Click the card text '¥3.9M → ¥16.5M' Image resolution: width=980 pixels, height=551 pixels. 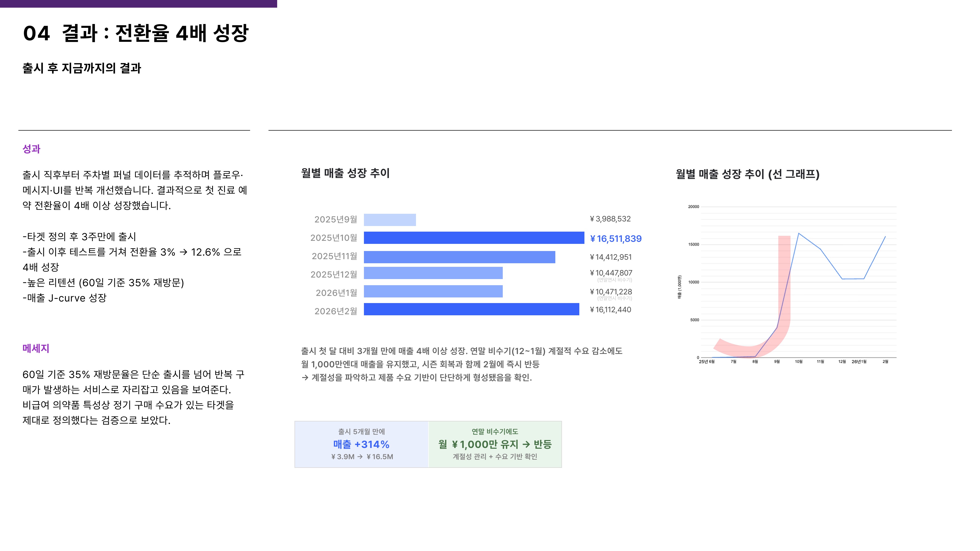coord(362,457)
